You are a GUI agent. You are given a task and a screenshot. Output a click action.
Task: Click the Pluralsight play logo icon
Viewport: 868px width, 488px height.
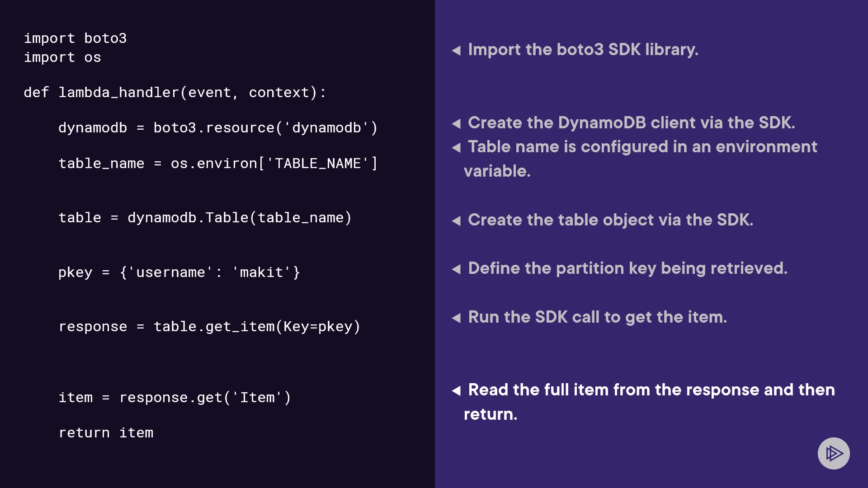coord(833,453)
